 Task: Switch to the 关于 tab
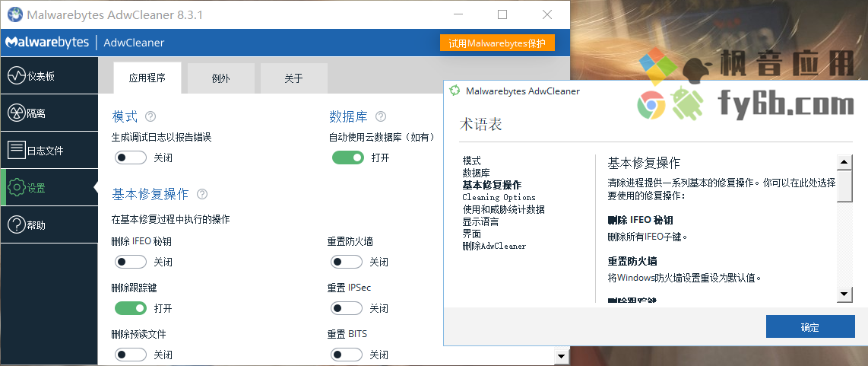pos(294,78)
